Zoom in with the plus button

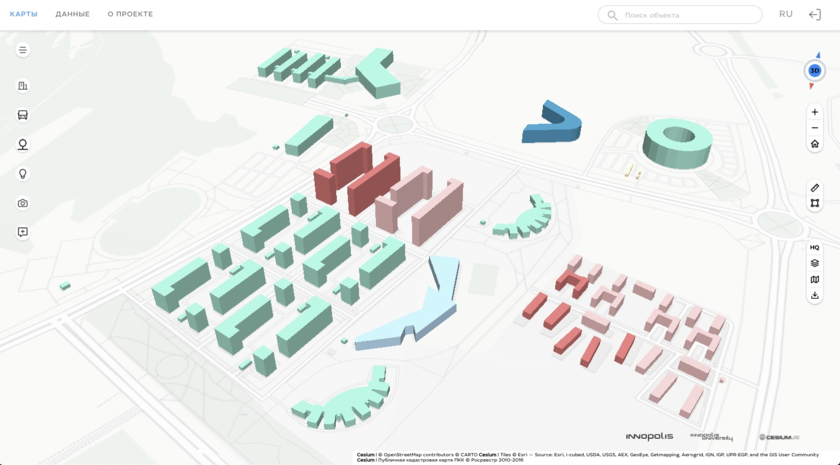click(x=814, y=112)
